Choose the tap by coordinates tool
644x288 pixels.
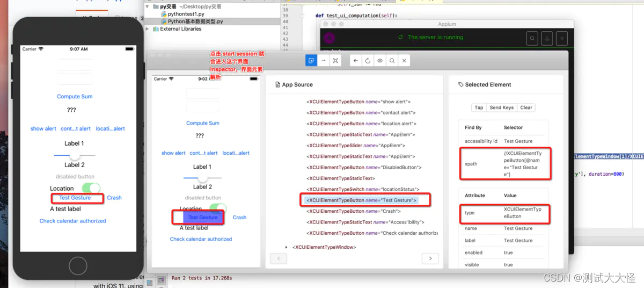336,61
